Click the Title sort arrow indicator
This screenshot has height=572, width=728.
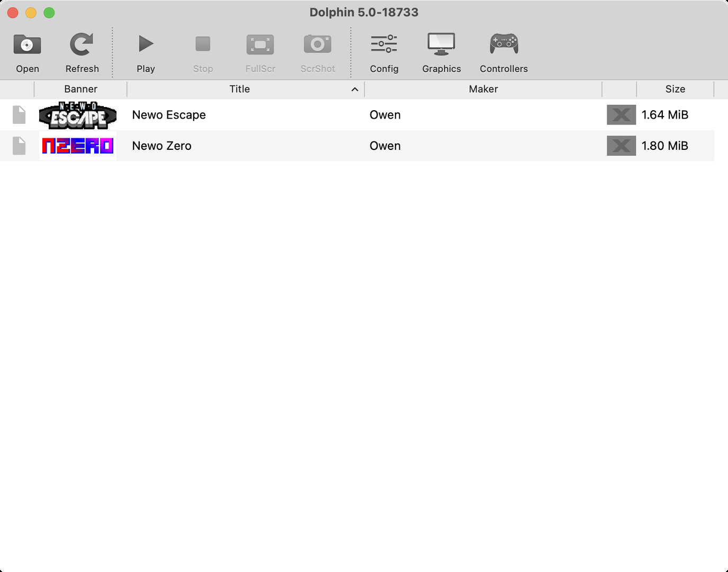355,90
